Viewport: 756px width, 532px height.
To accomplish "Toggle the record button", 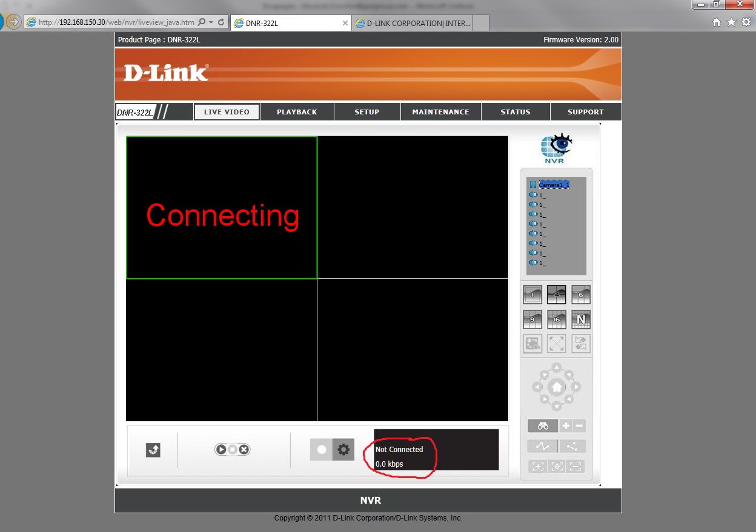I will pos(322,450).
